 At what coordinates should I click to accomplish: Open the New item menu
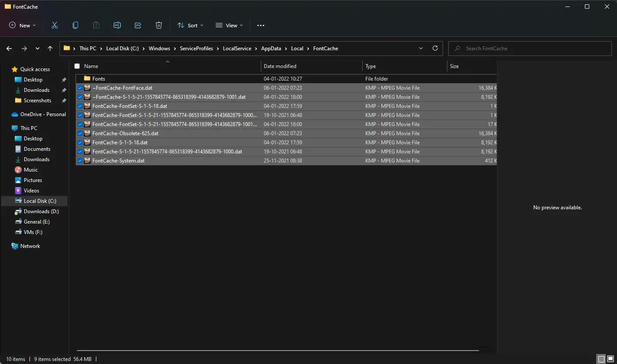(23, 26)
